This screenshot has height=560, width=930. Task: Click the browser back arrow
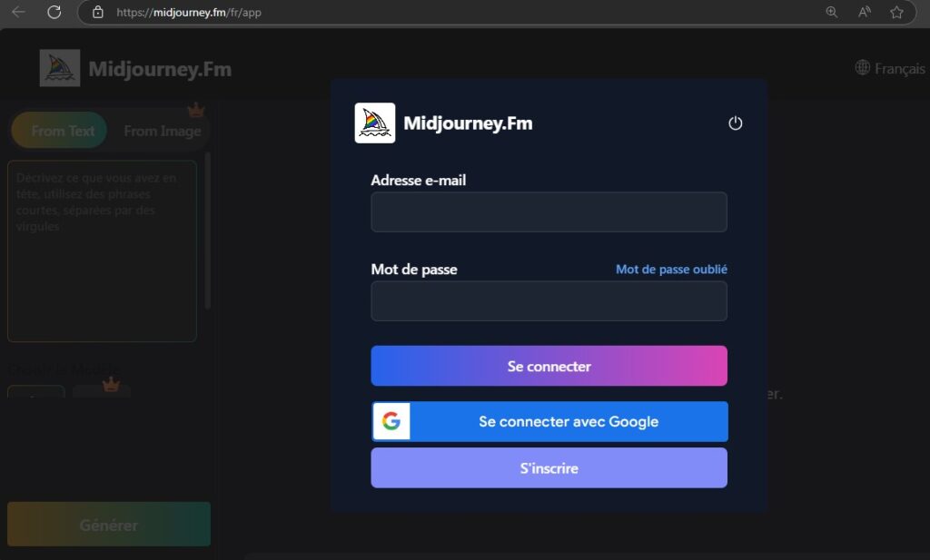point(18,12)
